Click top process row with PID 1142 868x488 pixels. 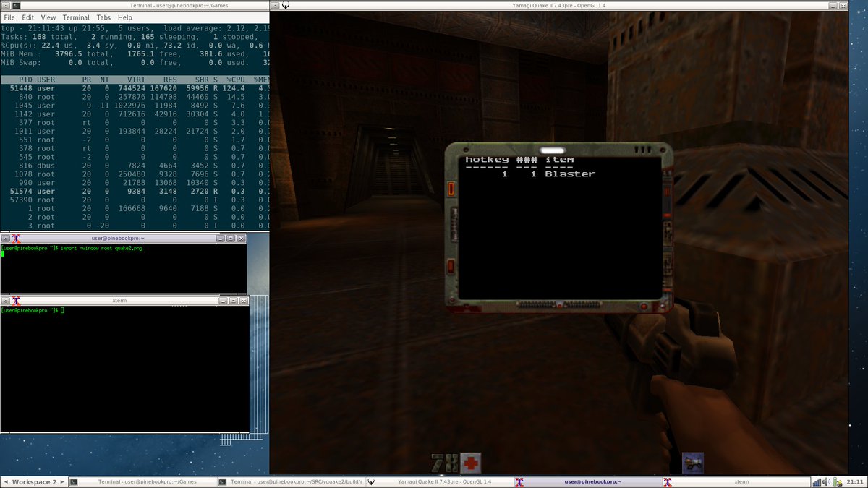[x=135, y=114]
